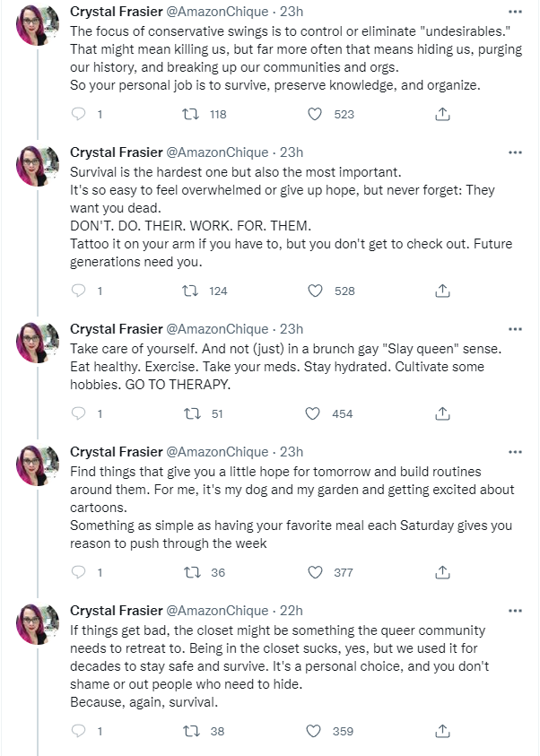
Task: Retweet the 'Survival is the hardest' tweet
Action: 190,291
